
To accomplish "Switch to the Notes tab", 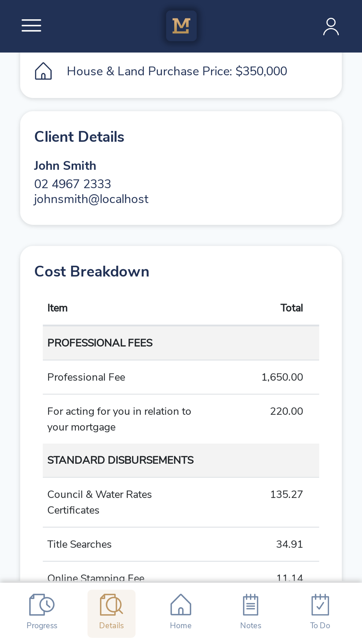I will pyautogui.click(x=251, y=625).
